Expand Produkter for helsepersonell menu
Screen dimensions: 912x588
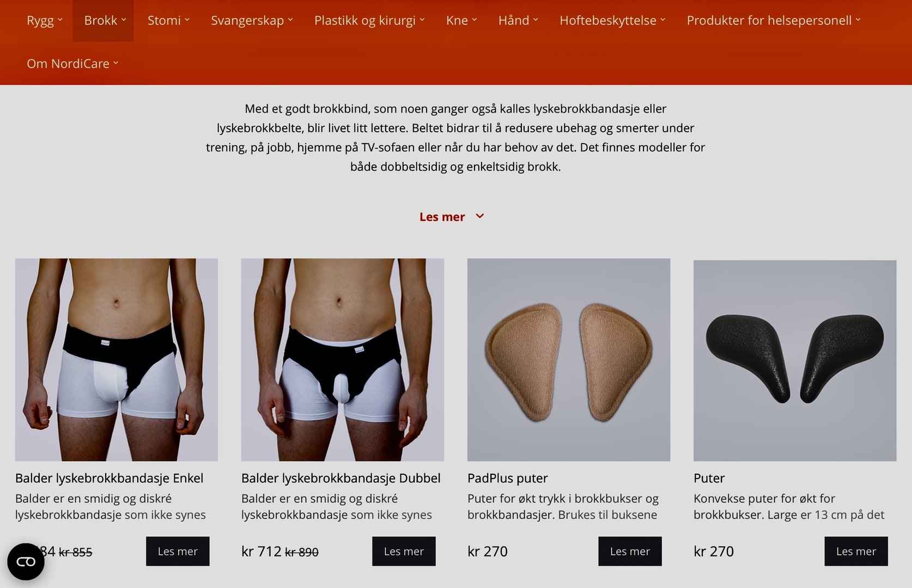(774, 21)
